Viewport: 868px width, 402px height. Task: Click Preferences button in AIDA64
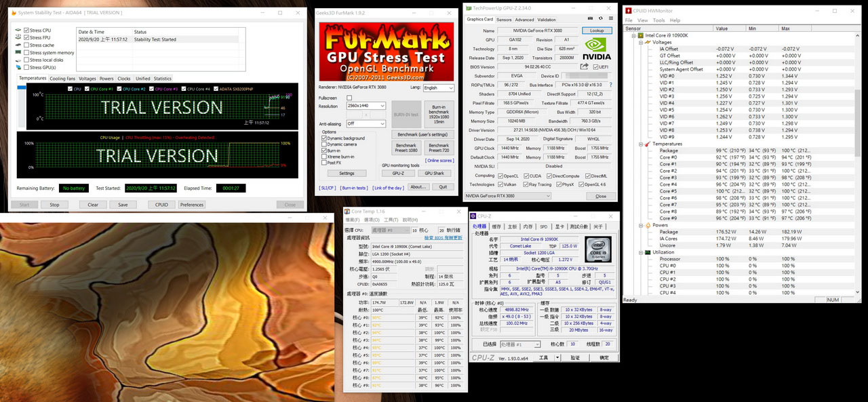192,204
